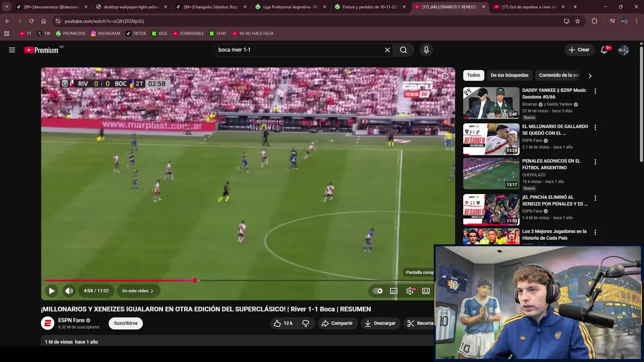Select the 'Todos' filter chip
The height and width of the screenshot is (362, 644).
pyautogui.click(x=473, y=75)
